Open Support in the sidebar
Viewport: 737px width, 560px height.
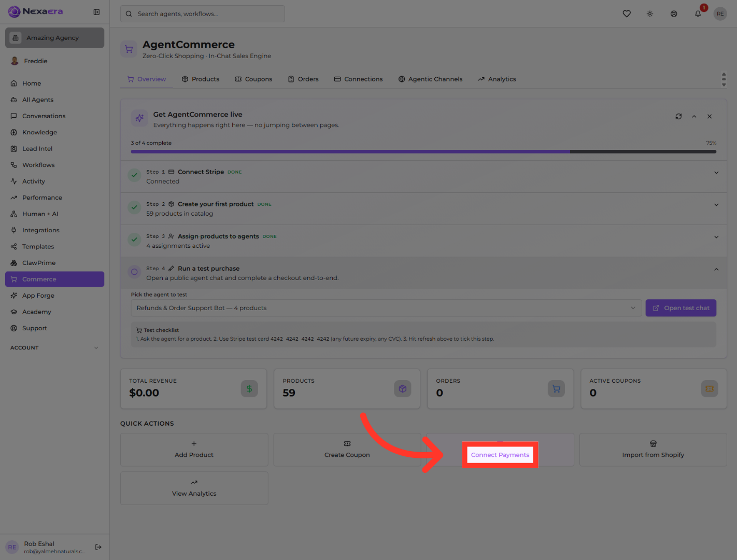(x=54, y=328)
